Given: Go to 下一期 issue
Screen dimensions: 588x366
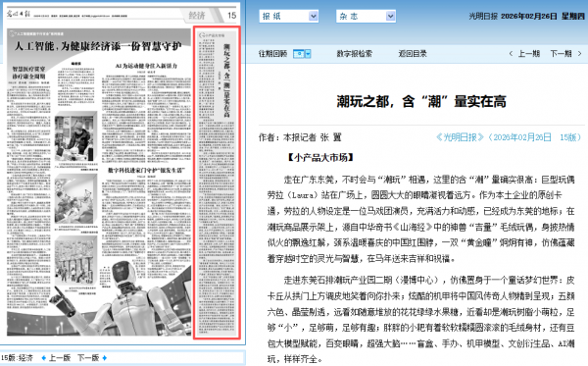Looking at the screenshot, I should click(x=561, y=54).
